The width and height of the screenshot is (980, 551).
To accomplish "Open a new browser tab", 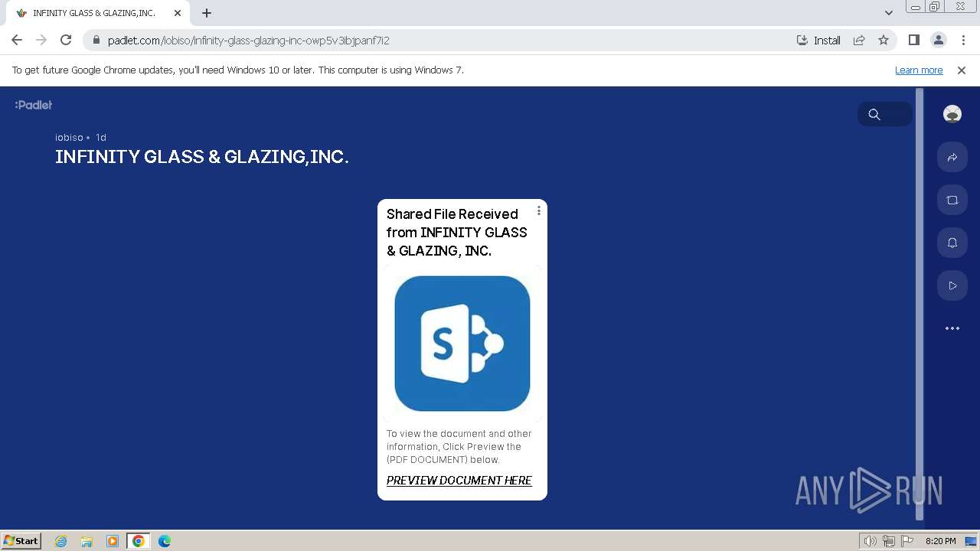I will (x=207, y=13).
